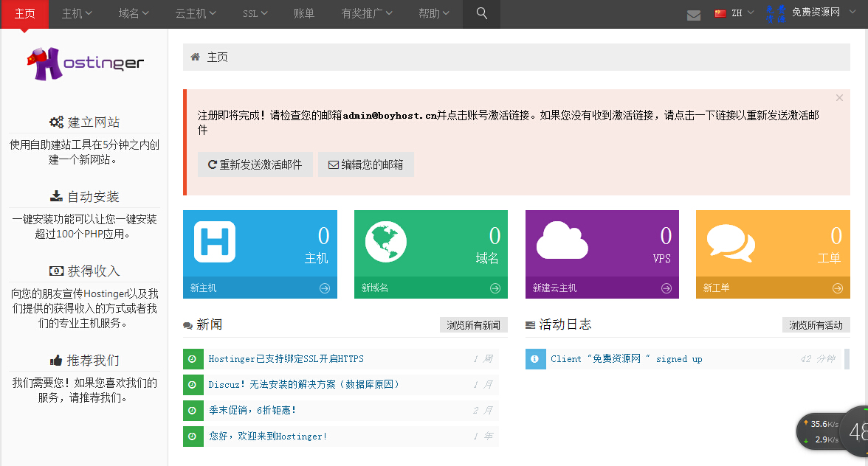Viewport: 868px width, 466px height.
Task: Open the 账单 menu item
Action: click(304, 13)
